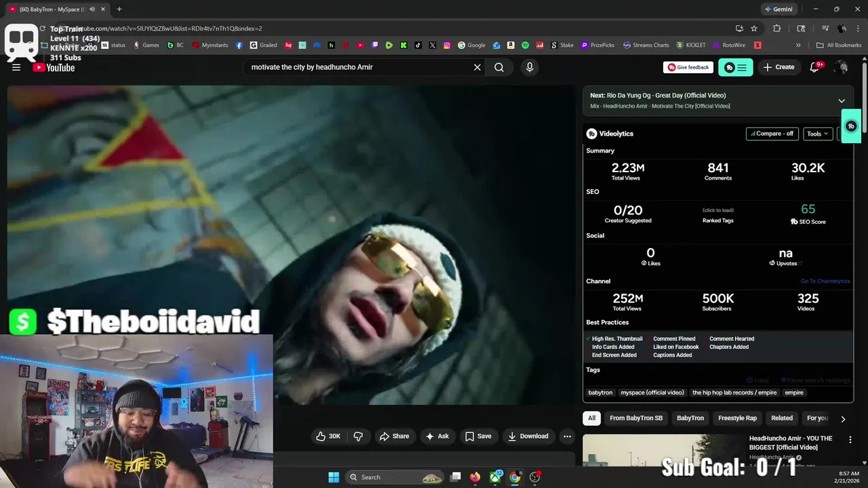The image size is (868, 488).
Task: Open Go To Channelytics link
Action: click(825, 281)
